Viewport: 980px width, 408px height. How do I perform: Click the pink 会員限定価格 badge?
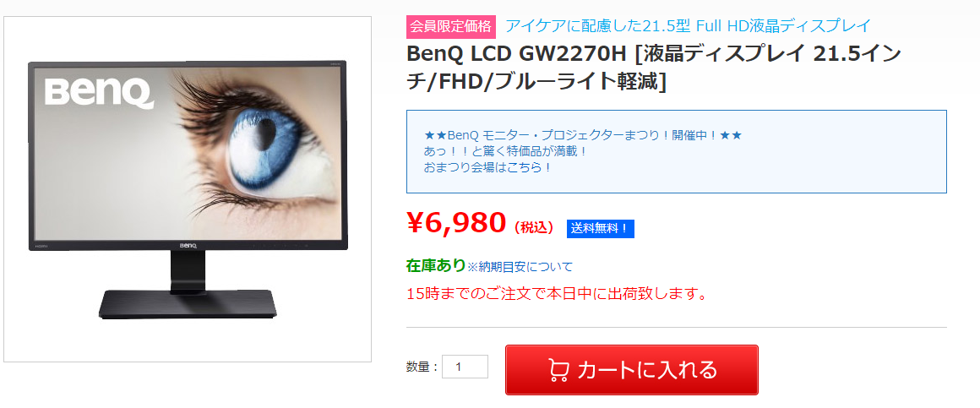coord(451,27)
